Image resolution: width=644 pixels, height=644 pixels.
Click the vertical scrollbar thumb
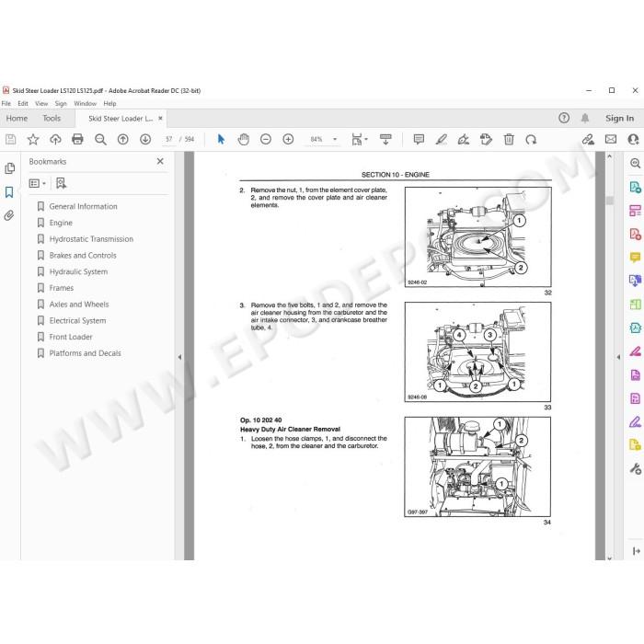[x=609, y=200]
